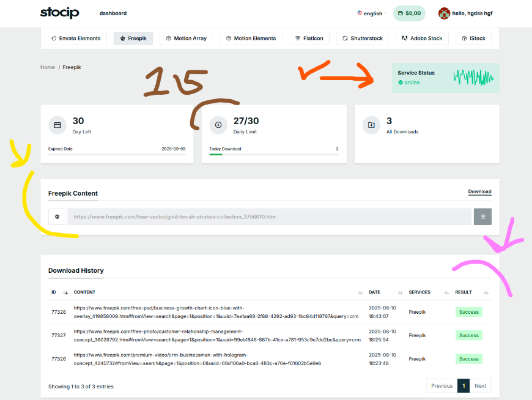The height and width of the screenshot is (400, 532).
Task: Select page 1 in pagination
Action: [x=464, y=386]
